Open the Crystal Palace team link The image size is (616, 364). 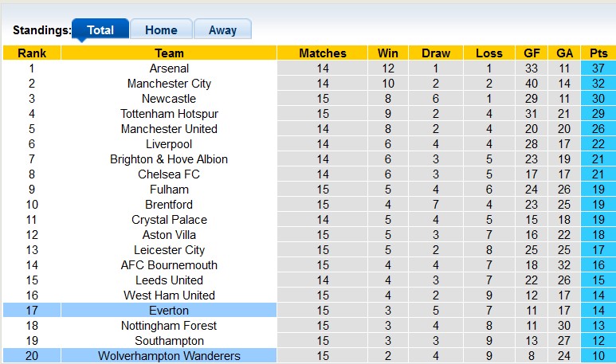tap(169, 220)
